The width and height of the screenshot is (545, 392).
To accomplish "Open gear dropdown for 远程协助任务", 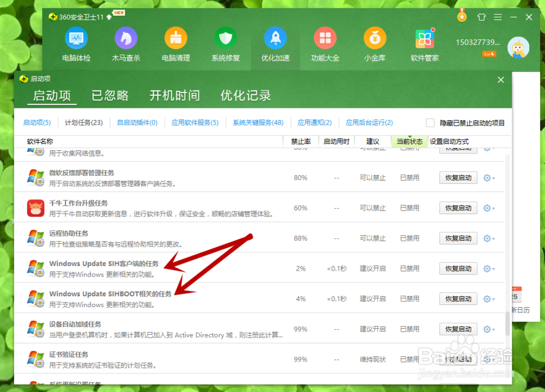I will [489, 238].
